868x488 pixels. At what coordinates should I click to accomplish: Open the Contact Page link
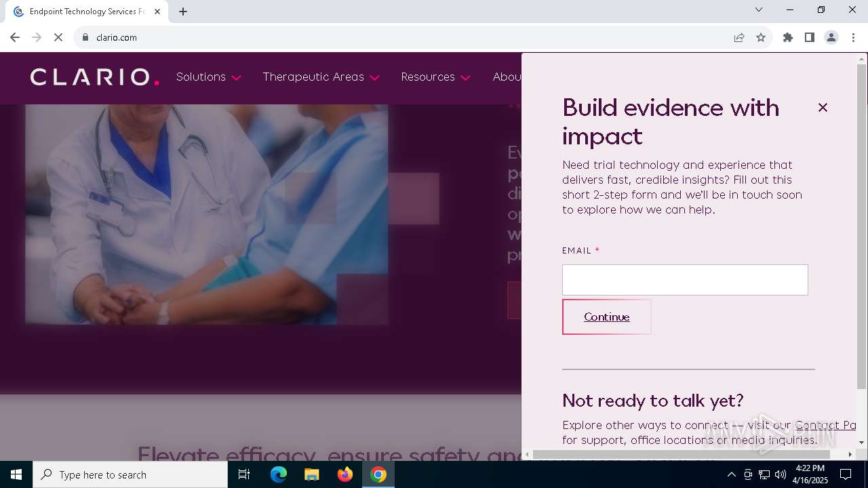point(825,425)
